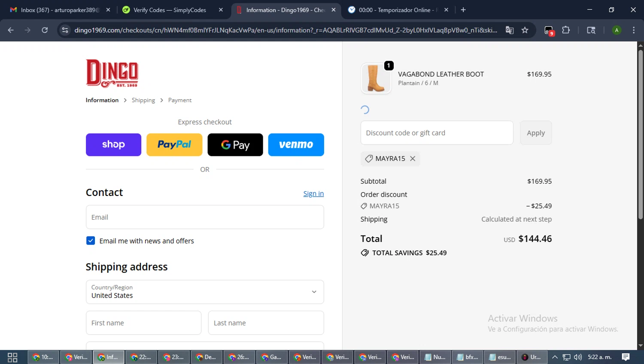The width and height of the screenshot is (644, 364).
Task: Click the Information breadcrumb step
Action: click(102, 100)
